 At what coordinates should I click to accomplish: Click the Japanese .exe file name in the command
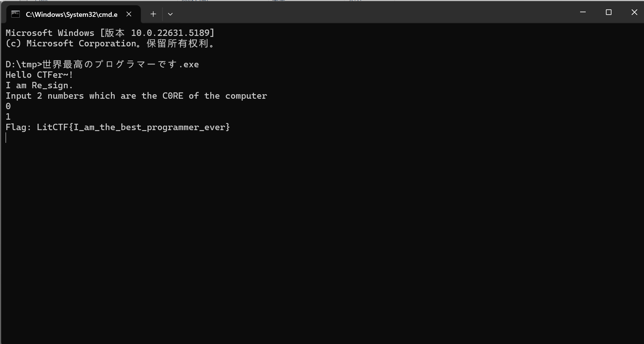pos(121,64)
